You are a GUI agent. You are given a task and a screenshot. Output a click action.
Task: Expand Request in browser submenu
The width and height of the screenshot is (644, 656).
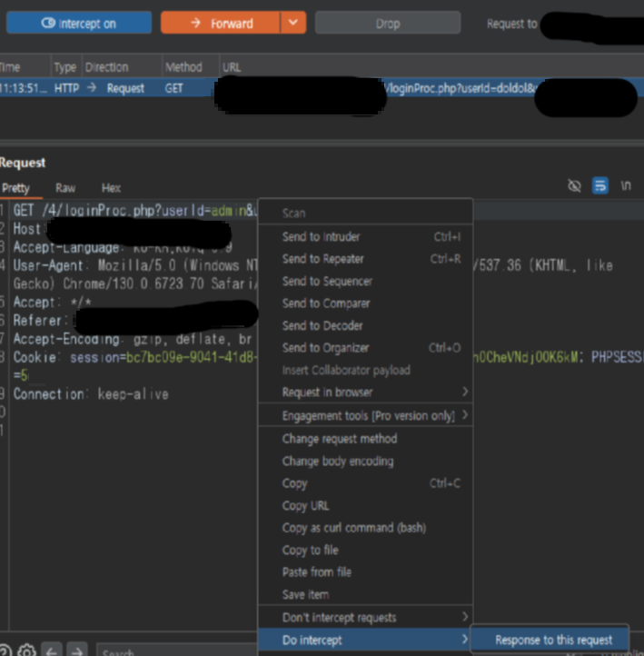pos(365,392)
